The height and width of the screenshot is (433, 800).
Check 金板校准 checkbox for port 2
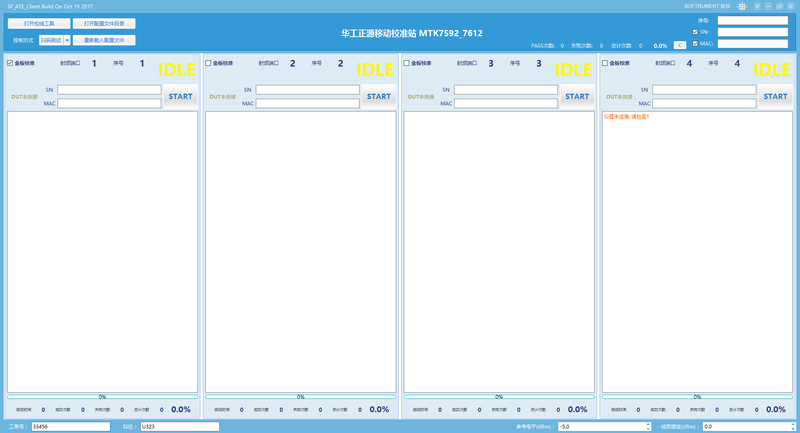(208, 63)
